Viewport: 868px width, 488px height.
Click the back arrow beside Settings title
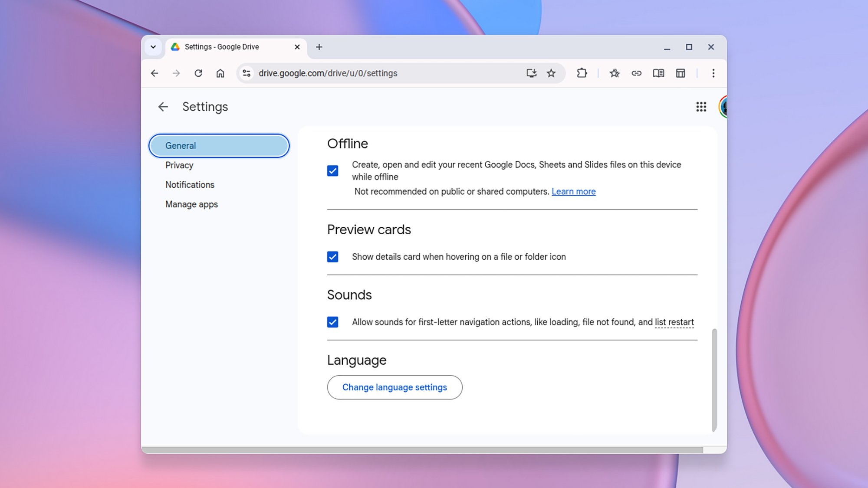tap(163, 107)
